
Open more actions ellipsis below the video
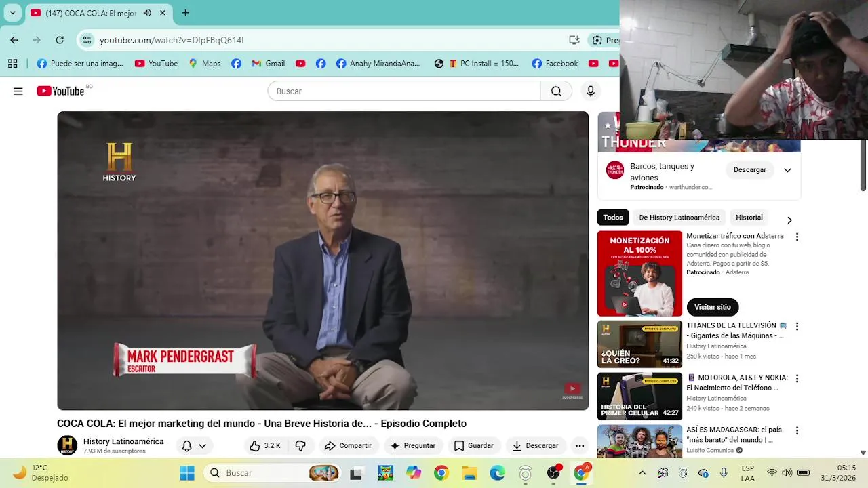point(580,445)
